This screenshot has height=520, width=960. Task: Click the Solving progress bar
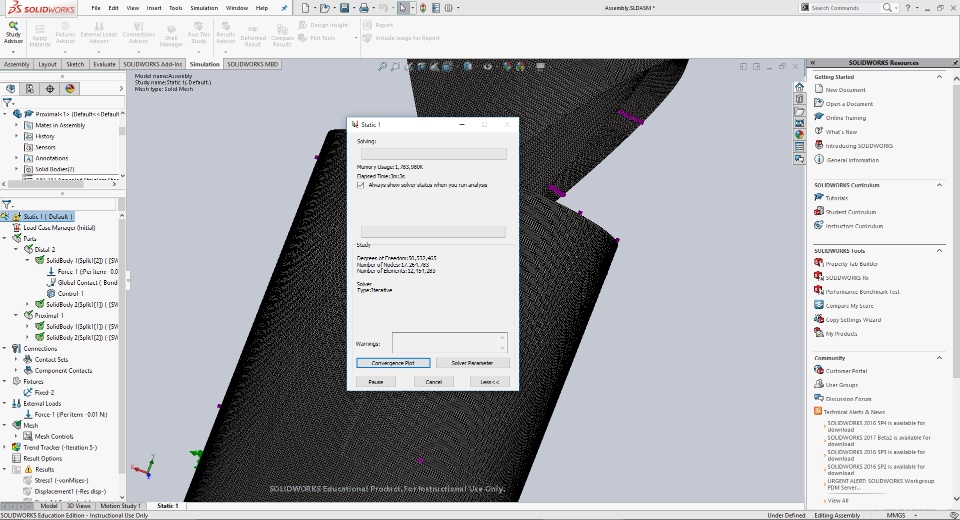coord(433,154)
